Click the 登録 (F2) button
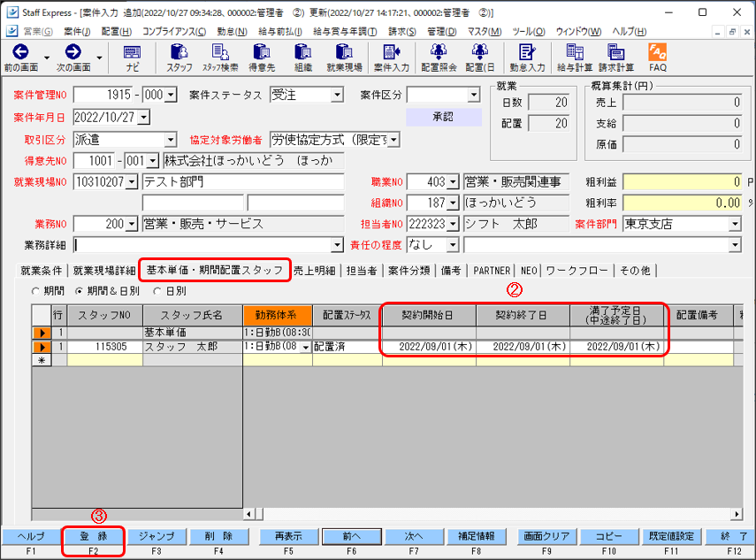756x560 pixels. (94, 536)
